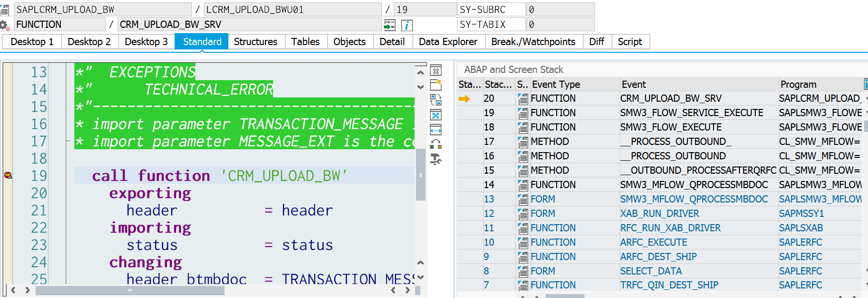868x298 pixels.
Task: Click the breakpoint marker on line 19
Action: (8, 175)
